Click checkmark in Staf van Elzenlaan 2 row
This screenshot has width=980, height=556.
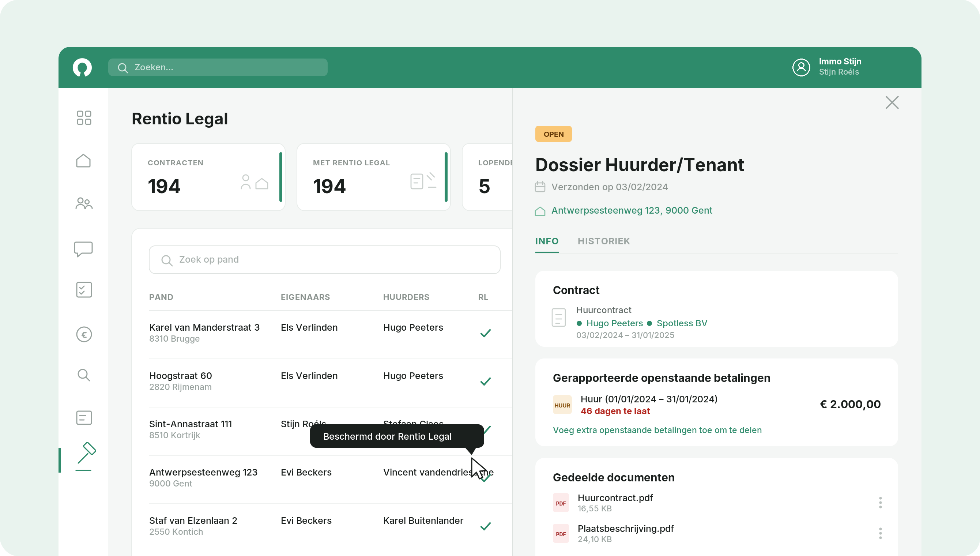[485, 526]
